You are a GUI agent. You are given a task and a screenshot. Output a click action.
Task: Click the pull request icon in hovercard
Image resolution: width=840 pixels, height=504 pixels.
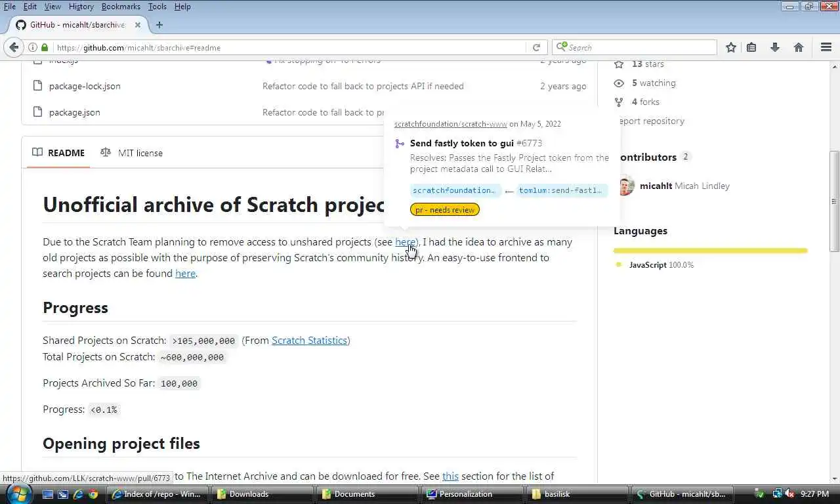point(400,143)
